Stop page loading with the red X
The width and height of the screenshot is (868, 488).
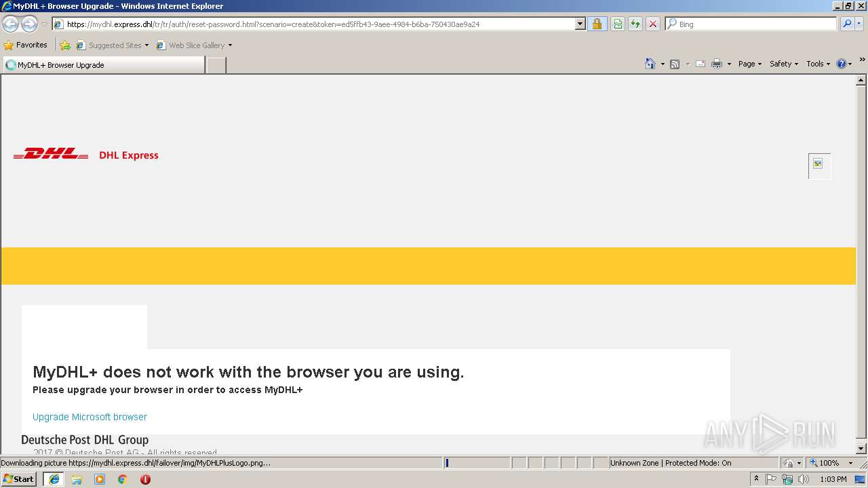[653, 24]
